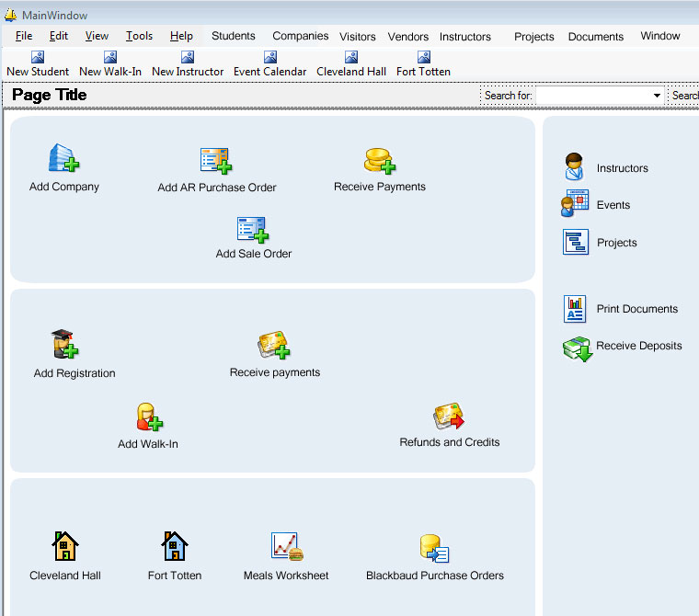
Task: Click the Search button beside the search box
Action: (x=685, y=96)
